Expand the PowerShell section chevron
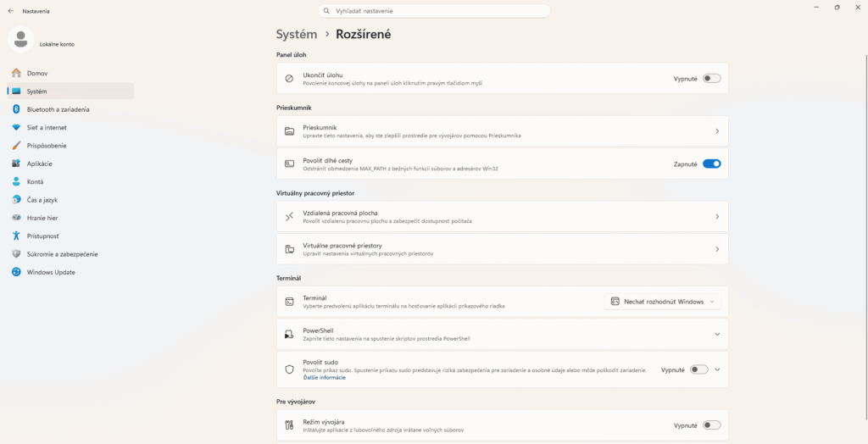The image size is (868, 444). [717, 335]
